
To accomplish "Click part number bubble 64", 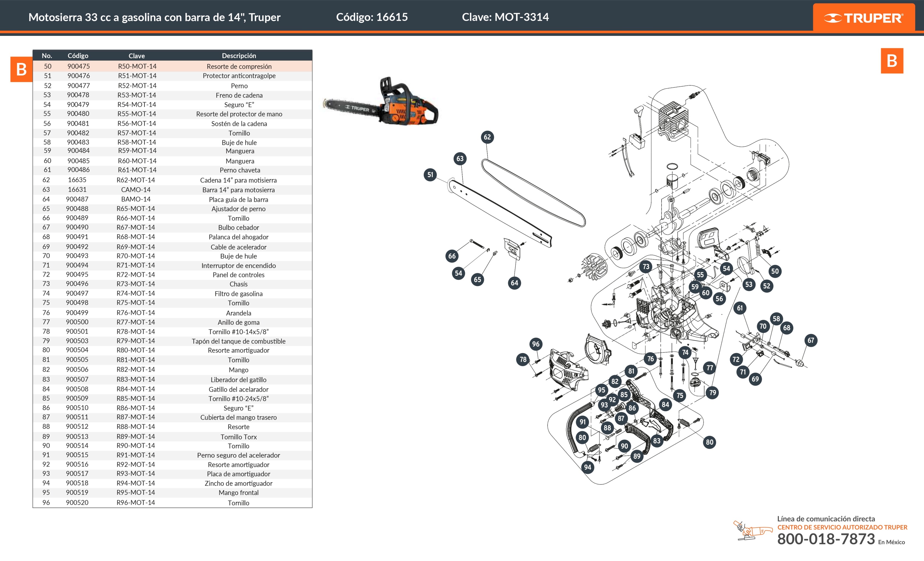I will (514, 283).
